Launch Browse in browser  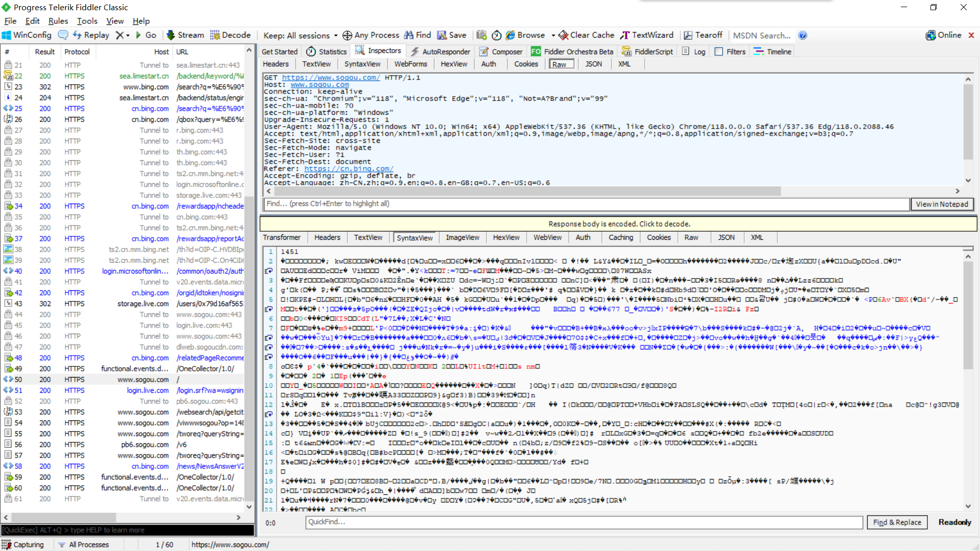[x=525, y=35]
